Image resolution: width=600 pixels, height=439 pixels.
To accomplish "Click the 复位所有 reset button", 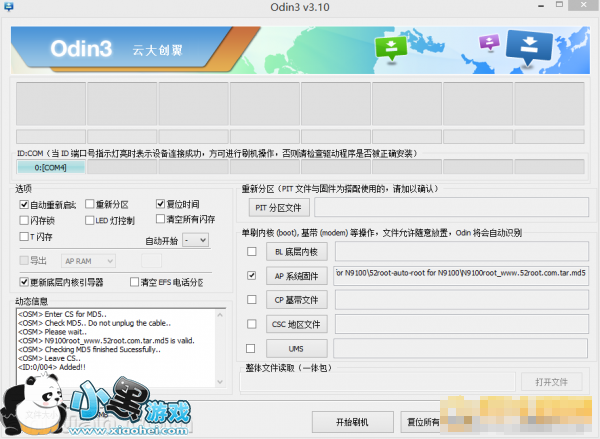I will [422, 422].
